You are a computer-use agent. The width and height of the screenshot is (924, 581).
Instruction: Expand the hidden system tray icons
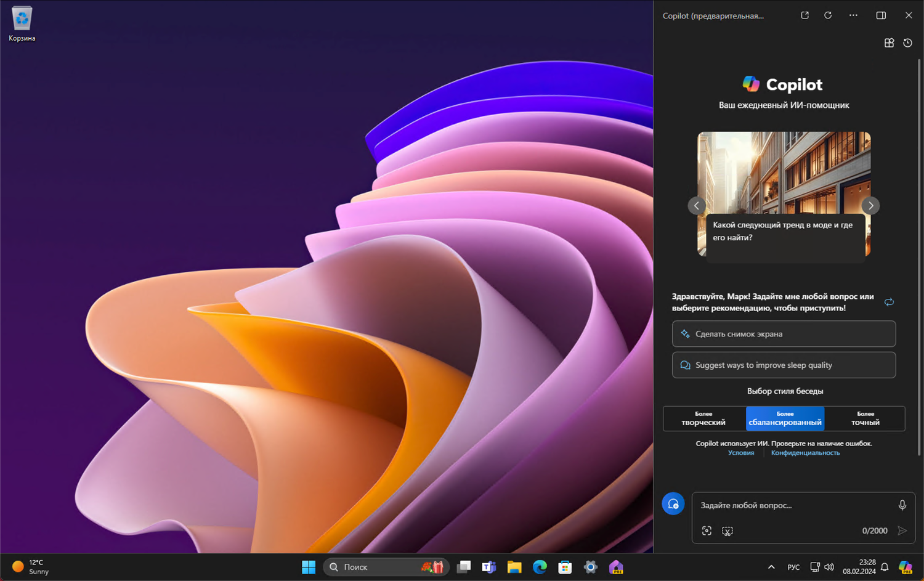tap(771, 567)
